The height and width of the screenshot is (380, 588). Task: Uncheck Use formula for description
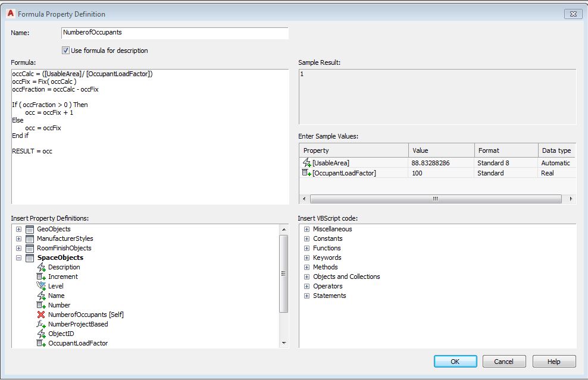coord(65,50)
